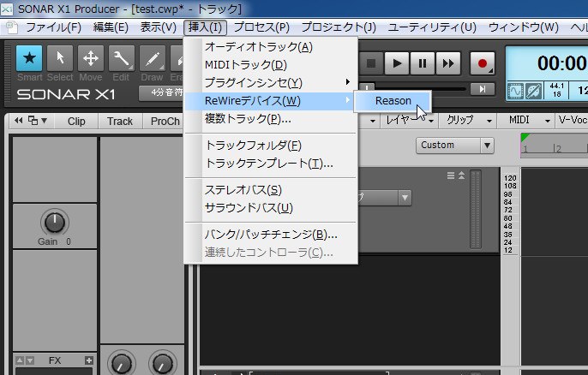Screen dimensions: 588x375
Task: Open the Custom track control dropdown
Action: point(455,146)
